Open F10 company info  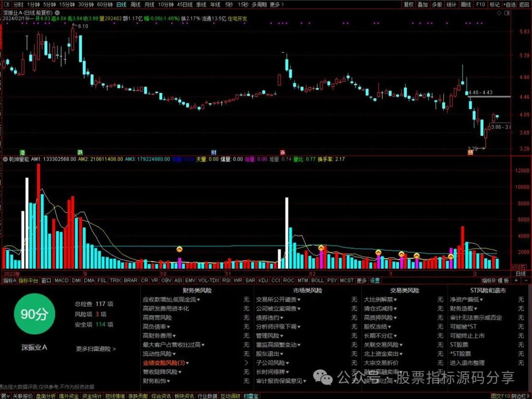[480, 4]
